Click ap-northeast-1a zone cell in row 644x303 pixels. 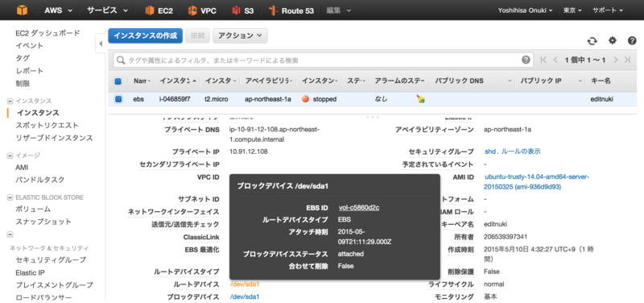click(x=268, y=99)
